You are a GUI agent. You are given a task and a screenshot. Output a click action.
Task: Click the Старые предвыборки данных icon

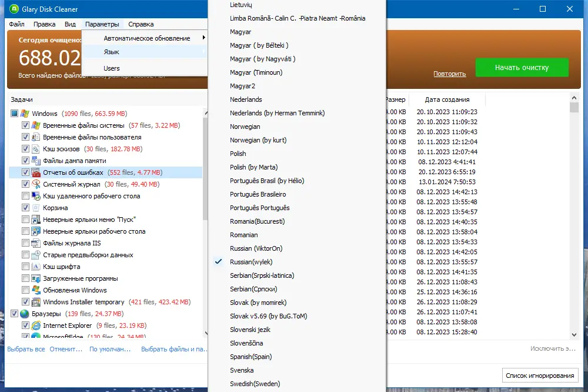(x=36, y=255)
